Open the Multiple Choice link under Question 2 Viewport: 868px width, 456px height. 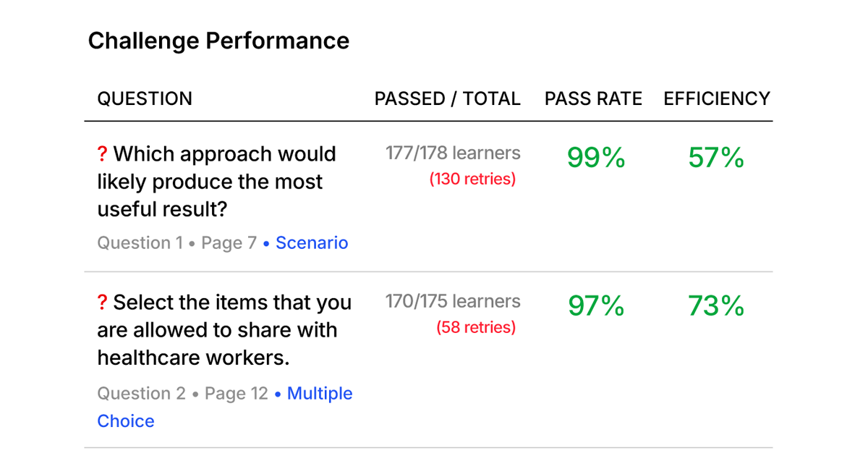pyautogui.click(x=225, y=408)
